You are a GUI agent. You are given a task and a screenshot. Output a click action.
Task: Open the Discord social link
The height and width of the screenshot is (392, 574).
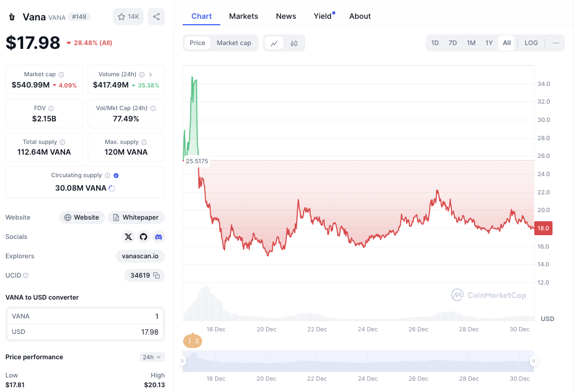tap(159, 237)
